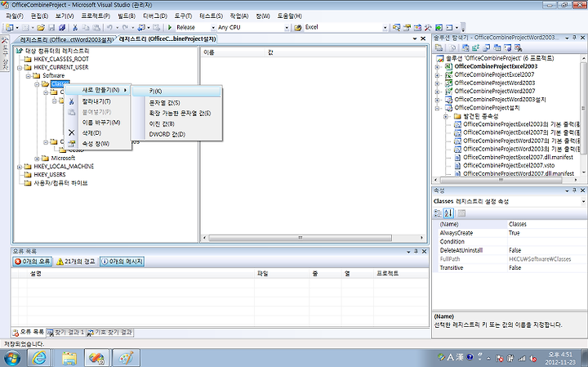Click the Open File folder icon
Image resolution: width=588 pixels, height=367 pixels.
(41, 28)
